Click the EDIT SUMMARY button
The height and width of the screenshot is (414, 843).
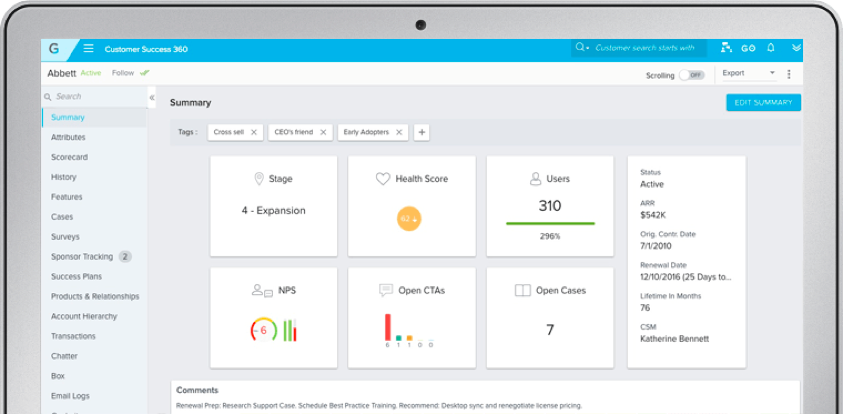(x=763, y=103)
